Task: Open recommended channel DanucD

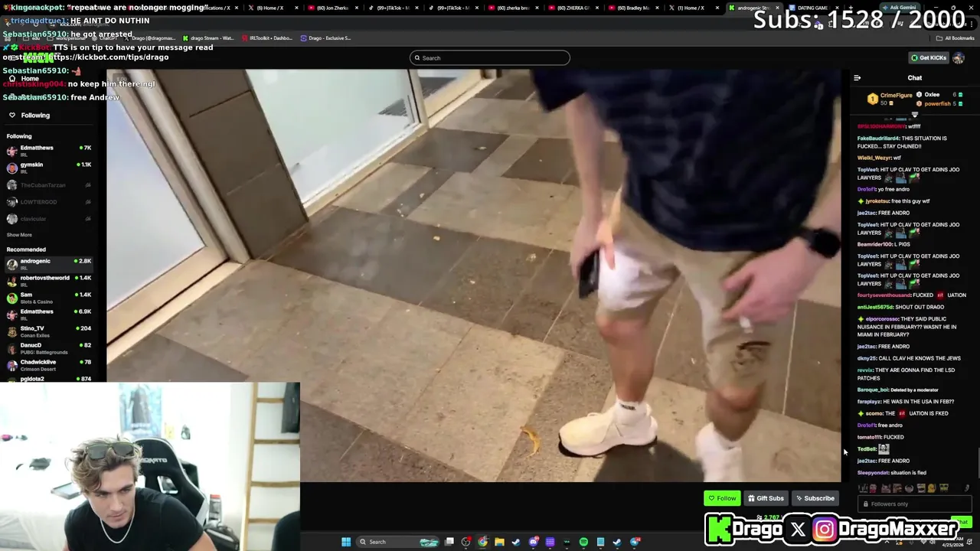Action: point(49,348)
